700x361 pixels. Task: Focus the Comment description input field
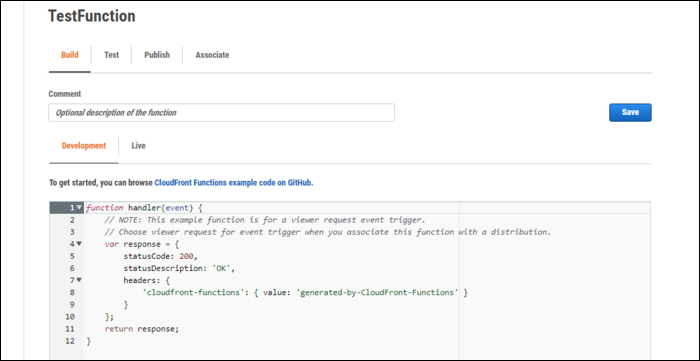click(x=221, y=113)
